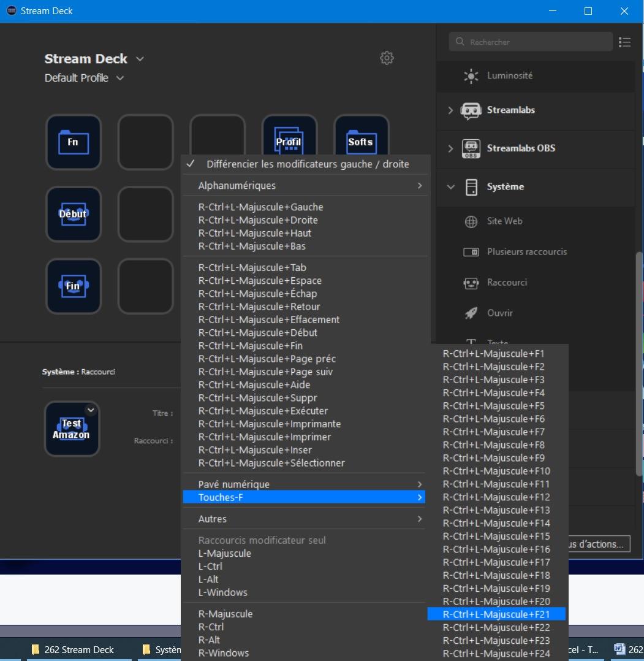Viewport: 644px width, 661px height.
Task: Choose the R-Alt modifier shortcut
Action: tap(304, 640)
